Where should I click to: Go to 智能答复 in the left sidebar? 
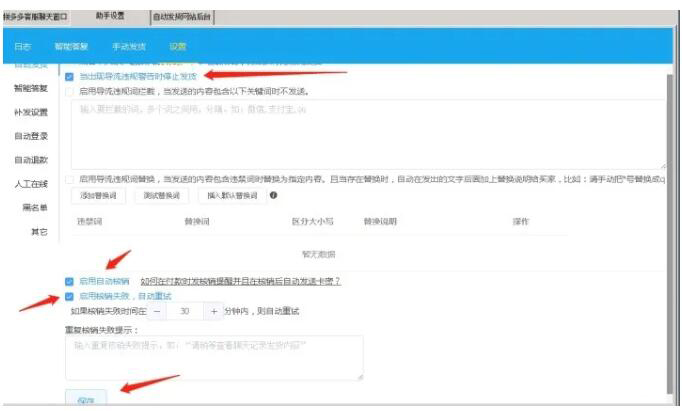coord(31,88)
